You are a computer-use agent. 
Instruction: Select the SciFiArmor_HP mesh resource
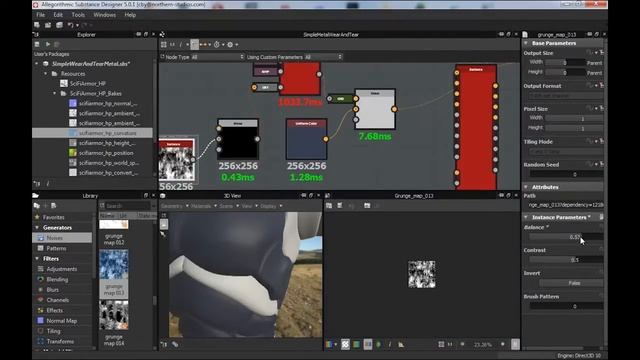pyautogui.click(x=83, y=84)
